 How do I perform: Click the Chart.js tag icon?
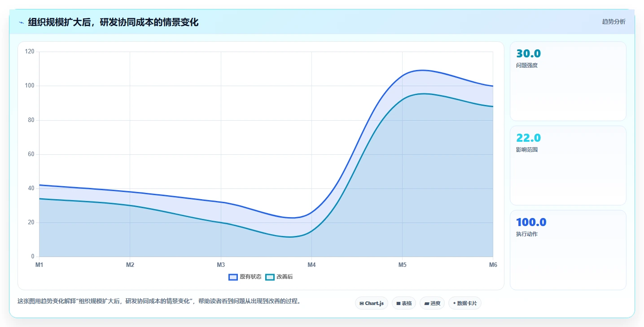pos(362,304)
